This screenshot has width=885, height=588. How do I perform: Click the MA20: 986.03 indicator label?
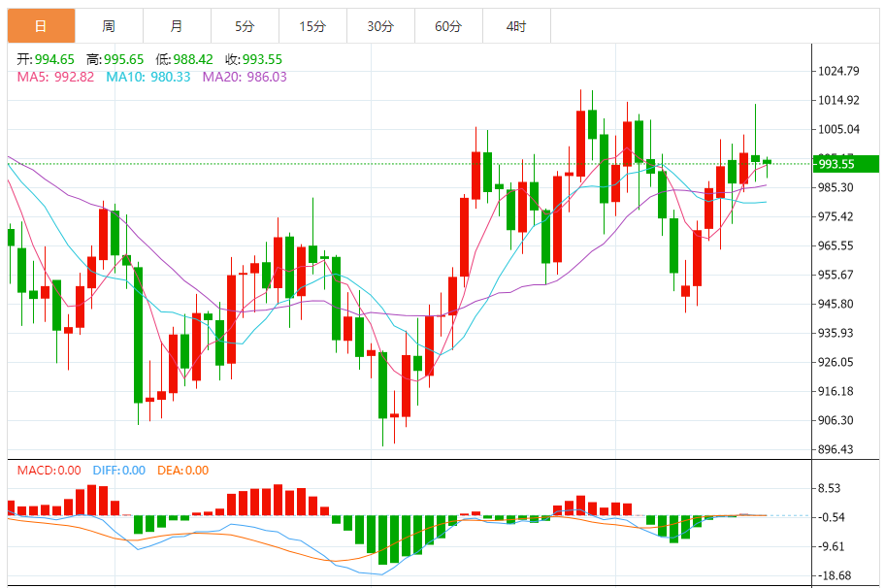click(x=245, y=77)
